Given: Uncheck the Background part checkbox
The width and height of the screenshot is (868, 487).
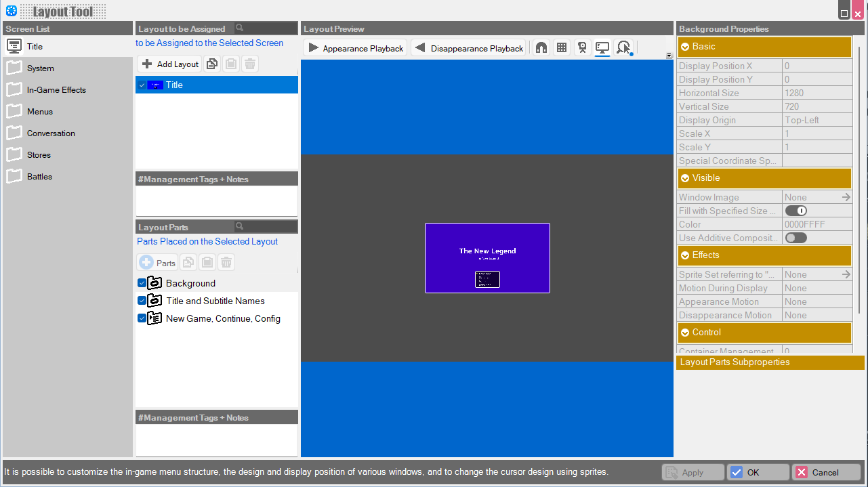Looking at the screenshot, I should [x=142, y=283].
